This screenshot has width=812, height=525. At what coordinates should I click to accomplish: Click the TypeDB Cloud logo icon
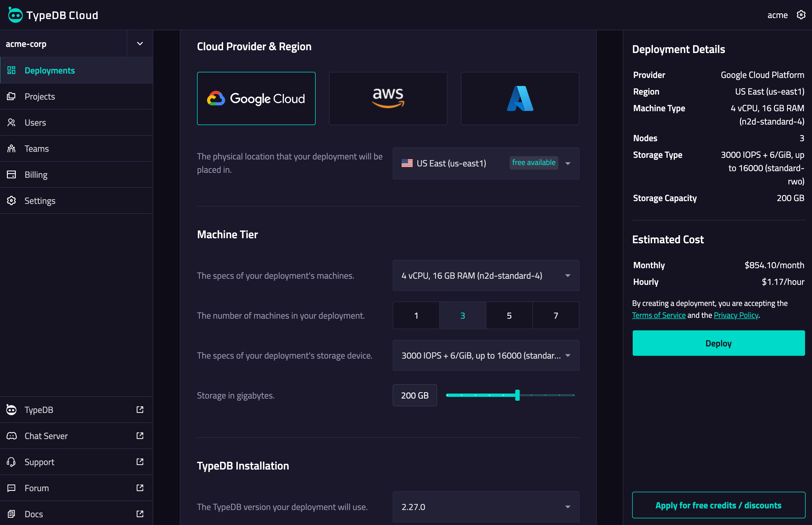coord(15,15)
